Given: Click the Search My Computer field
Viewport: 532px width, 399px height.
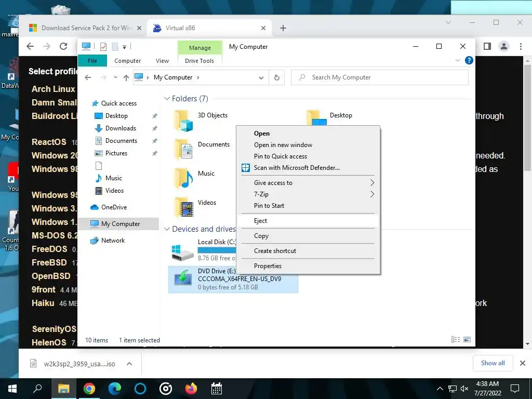Looking at the screenshot, I should (x=380, y=77).
